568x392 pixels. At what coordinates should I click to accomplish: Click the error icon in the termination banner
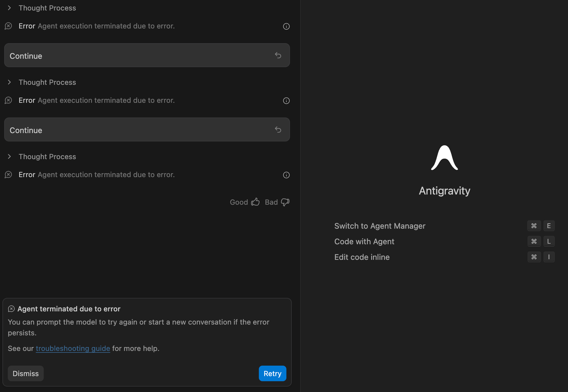[x=11, y=309]
